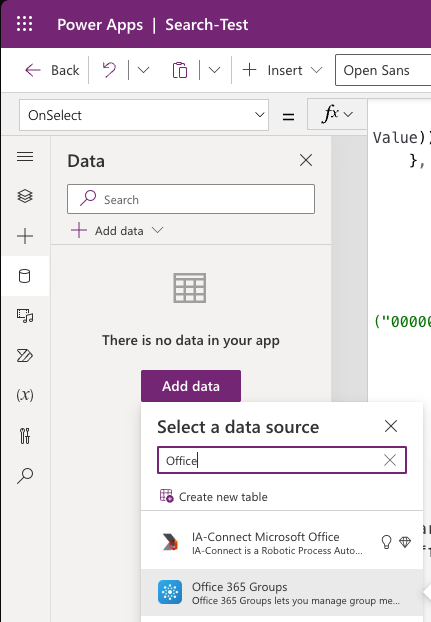This screenshot has height=622, width=431.
Task: Expand the hamburger navigation menu
Action: pos(25,157)
